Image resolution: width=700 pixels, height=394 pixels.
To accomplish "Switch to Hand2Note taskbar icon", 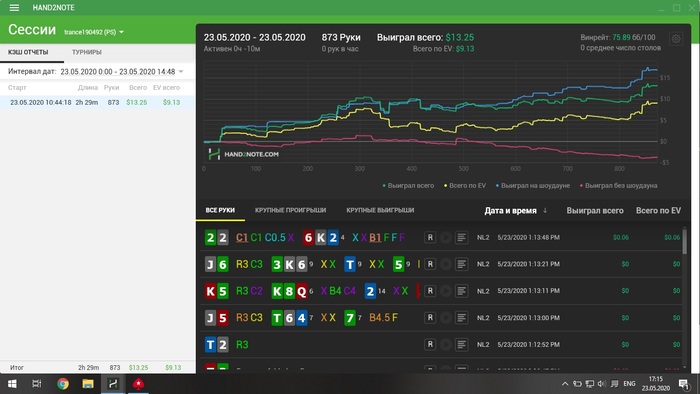I will (x=113, y=384).
